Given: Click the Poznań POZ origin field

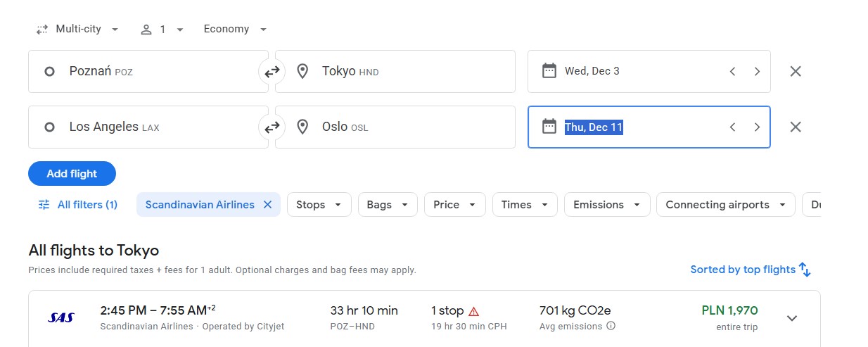Looking at the screenshot, I should coord(148,71).
